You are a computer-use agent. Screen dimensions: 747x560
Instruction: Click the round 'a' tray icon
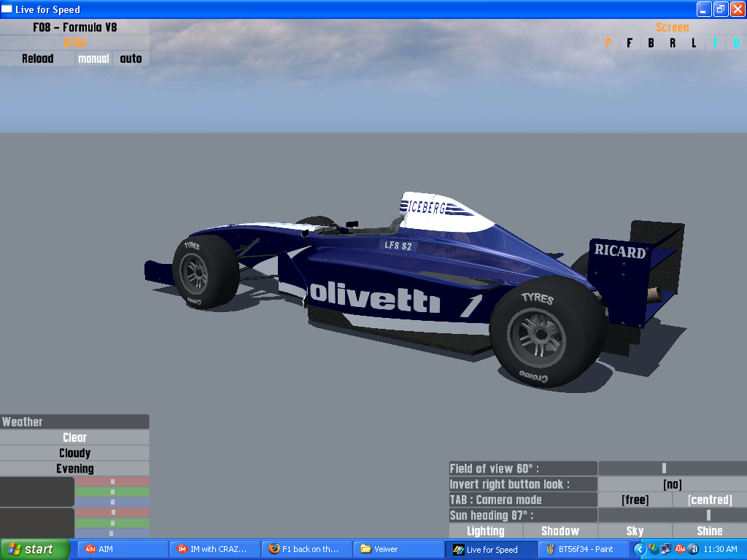point(693,550)
